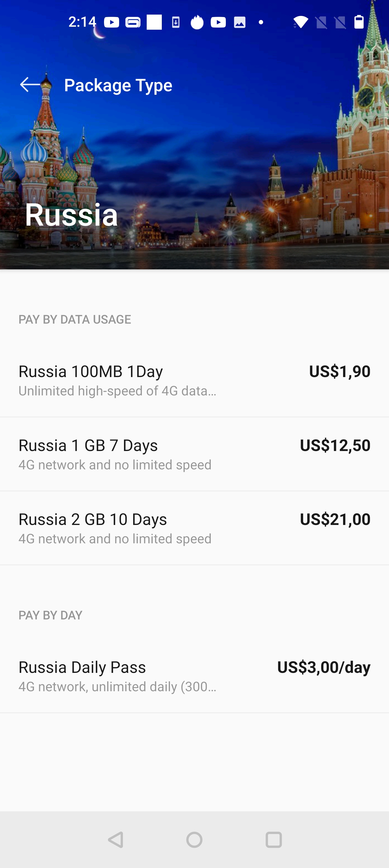The height and width of the screenshot is (868, 389).
Task: Tap the Tinder flame notification icon
Action: click(x=197, y=23)
